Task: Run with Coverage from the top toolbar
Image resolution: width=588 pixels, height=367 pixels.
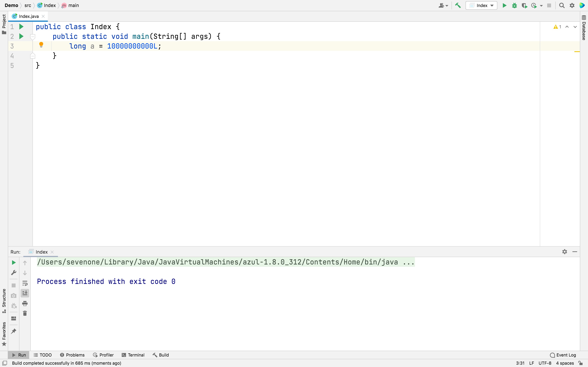Action: click(524, 5)
